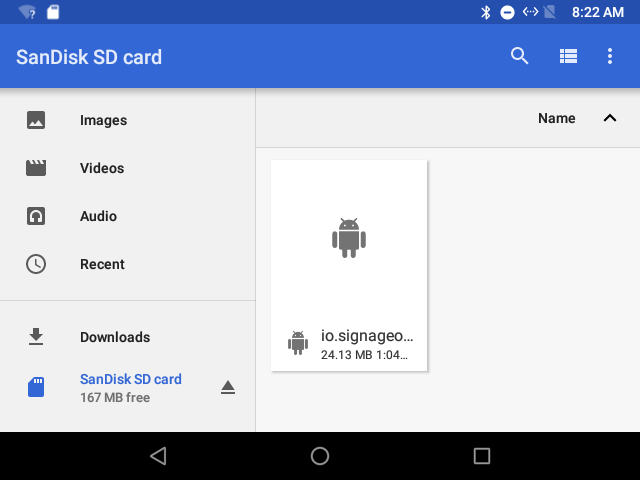
Task: Open recent apps square button
Action: 482,456
